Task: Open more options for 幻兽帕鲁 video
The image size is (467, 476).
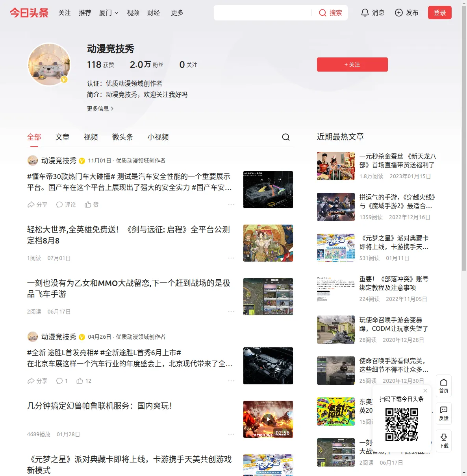Action: point(231,434)
